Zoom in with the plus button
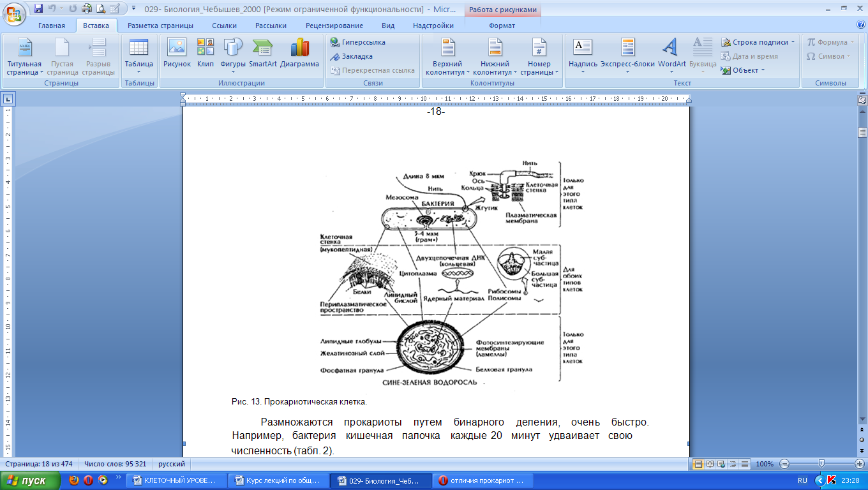The width and height of the screenshot is (868, 490). tap(860, 464)
